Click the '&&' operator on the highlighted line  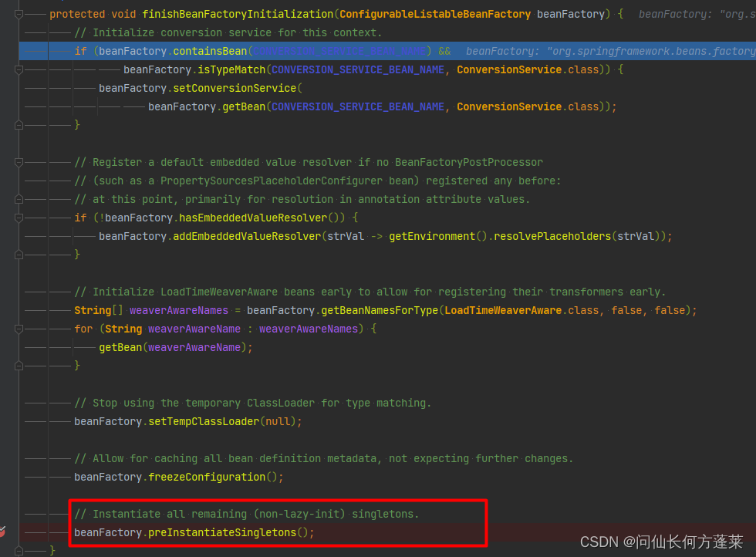coord(444,51)
